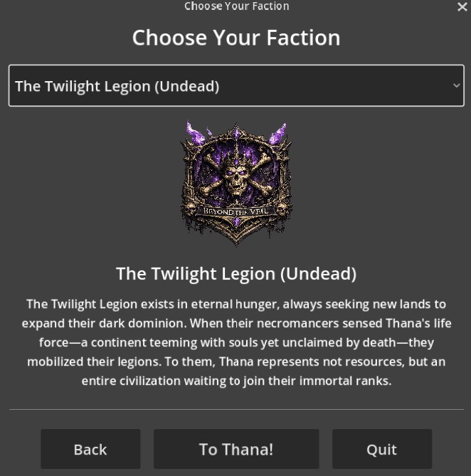This screenshot has height=476, width=471.
Task: Click the large Choose Your Faction heading
Action: (235, 37)
